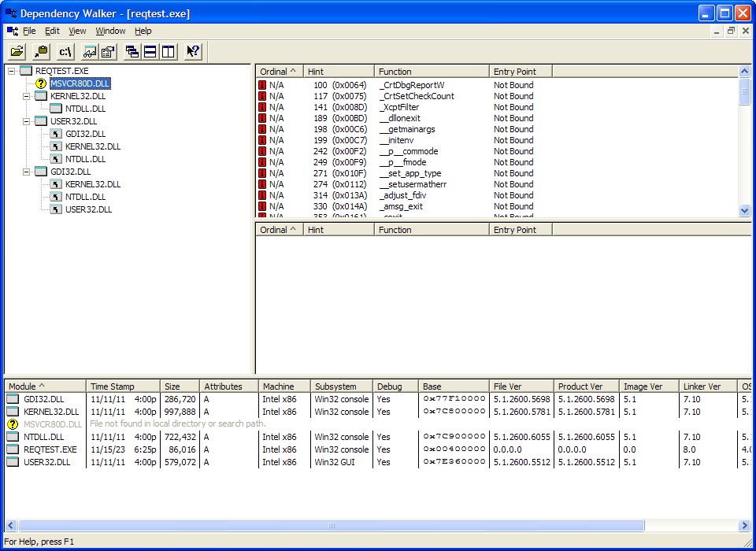The height and width of the screenshot is (551, 756).
Task: Sort upper function list by Hint column
Action: [339, 72]
